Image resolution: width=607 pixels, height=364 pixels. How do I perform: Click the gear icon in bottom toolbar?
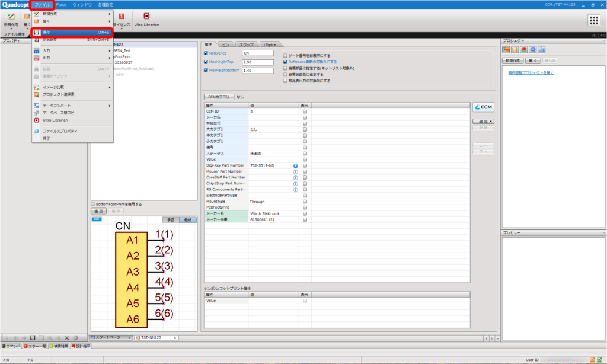(x=75, y=338)
